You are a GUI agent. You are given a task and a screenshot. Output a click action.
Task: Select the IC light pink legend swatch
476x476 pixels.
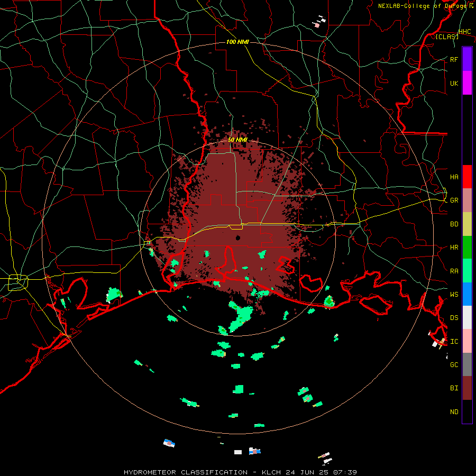pos(467,341)
